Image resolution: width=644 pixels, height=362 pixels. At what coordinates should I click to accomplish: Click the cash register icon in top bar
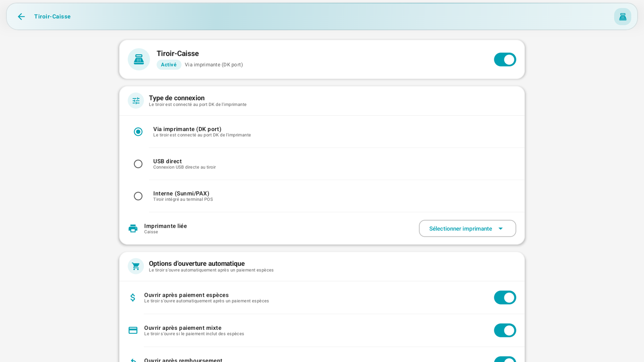coord(623,16)
